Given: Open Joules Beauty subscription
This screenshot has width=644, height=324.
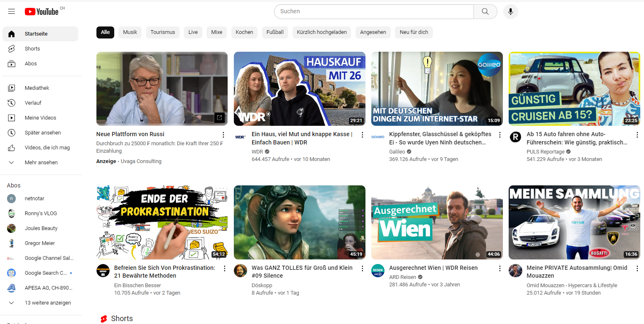Looking at the screenshot, I should click(x=40, y=228).
